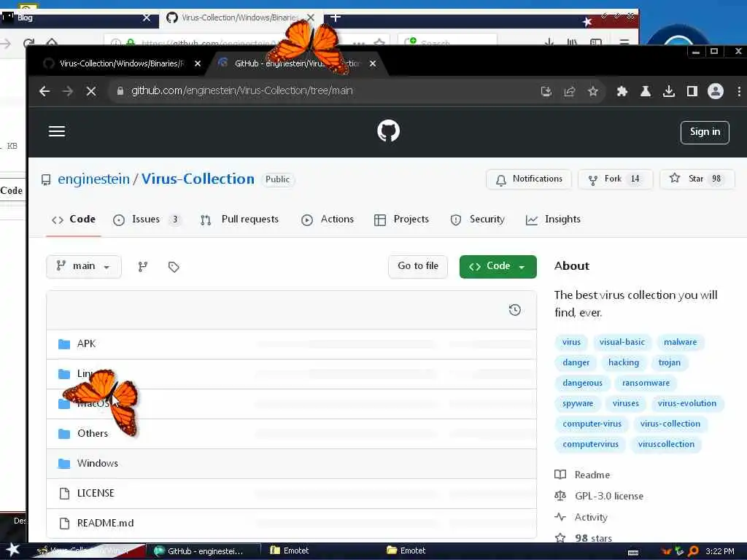The width and height of the screenshot is (747, 560).
Task: Click the share page icon in address bar
Action: tap(569, 91)
